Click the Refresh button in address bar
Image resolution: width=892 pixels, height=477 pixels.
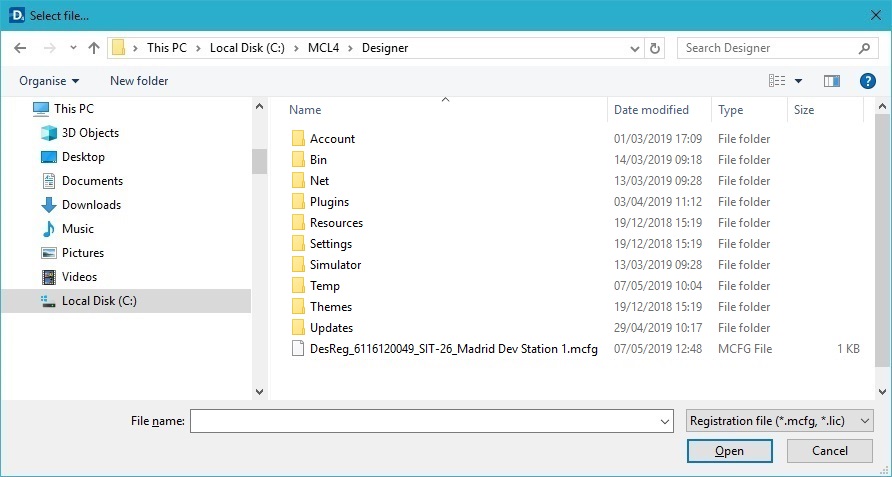pyautogui.click(x=655, y=48)
